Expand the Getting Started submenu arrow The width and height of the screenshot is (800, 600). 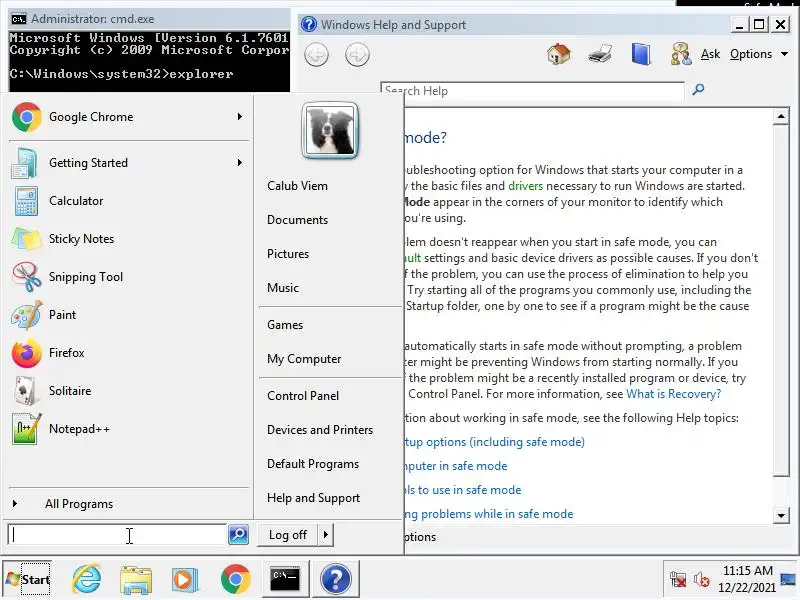240,163
